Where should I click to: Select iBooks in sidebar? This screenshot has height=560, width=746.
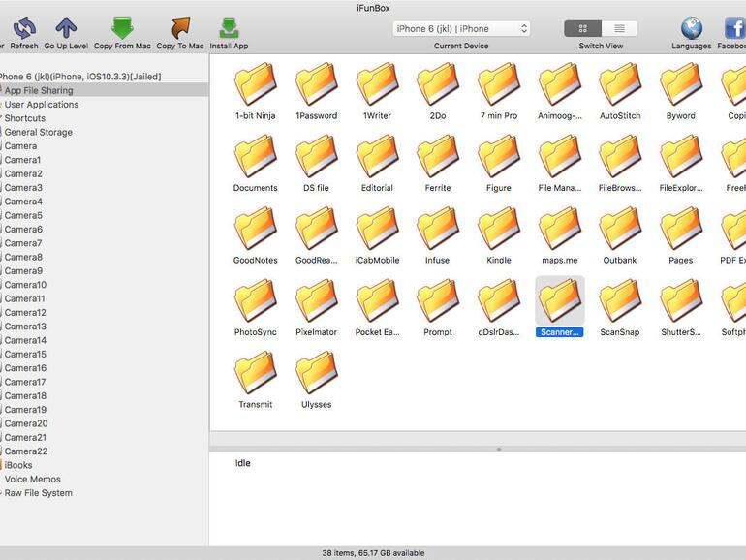tap(18, 465)
